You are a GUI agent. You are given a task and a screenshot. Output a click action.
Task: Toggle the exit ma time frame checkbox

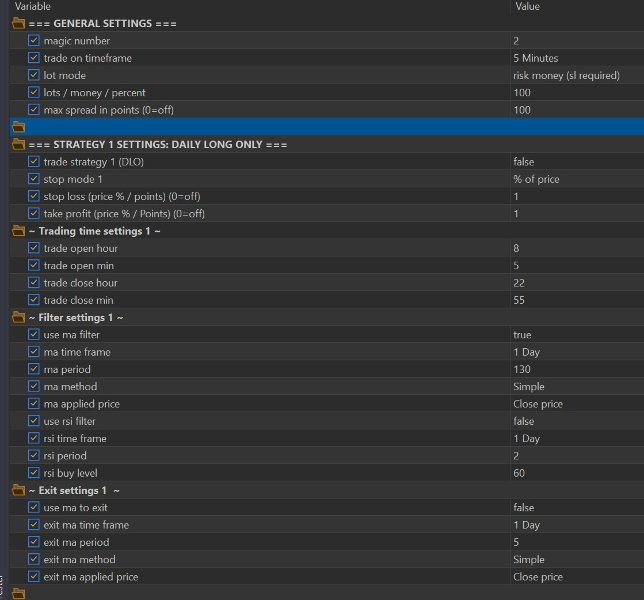34,524
